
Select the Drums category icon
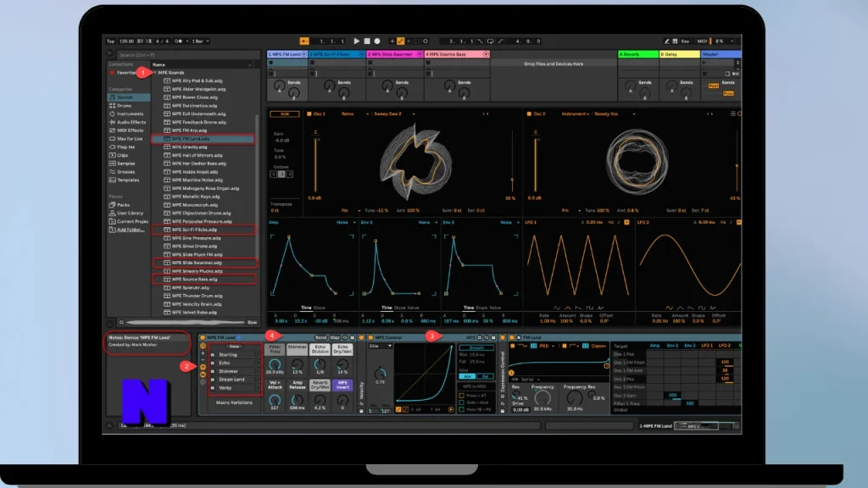point(113,105)
